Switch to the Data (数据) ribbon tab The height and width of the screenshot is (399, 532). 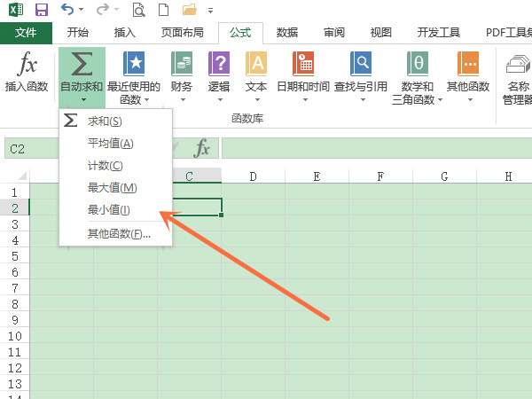click(x=286, y=33)
